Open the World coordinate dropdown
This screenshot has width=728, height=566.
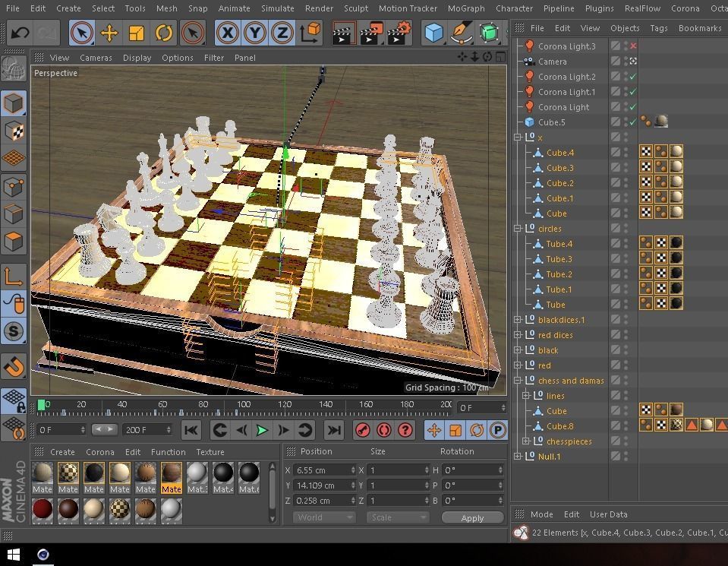(324, 517)
